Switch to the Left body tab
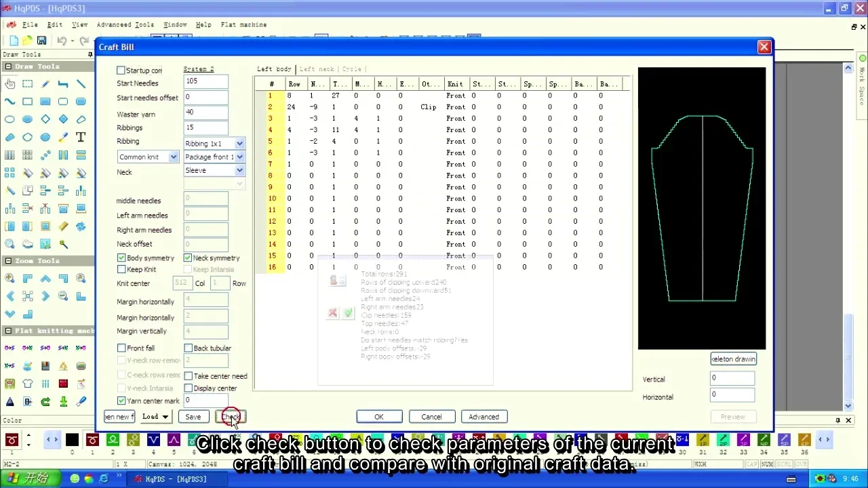 (x=274, y=69)
